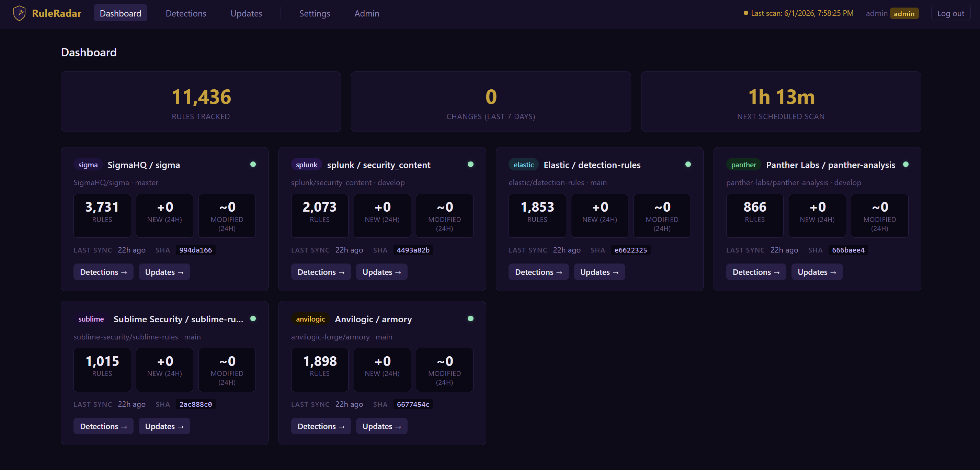
Task: Open Updates for Sublime Security
Action: pyautogui.click(x=164, y=426)
